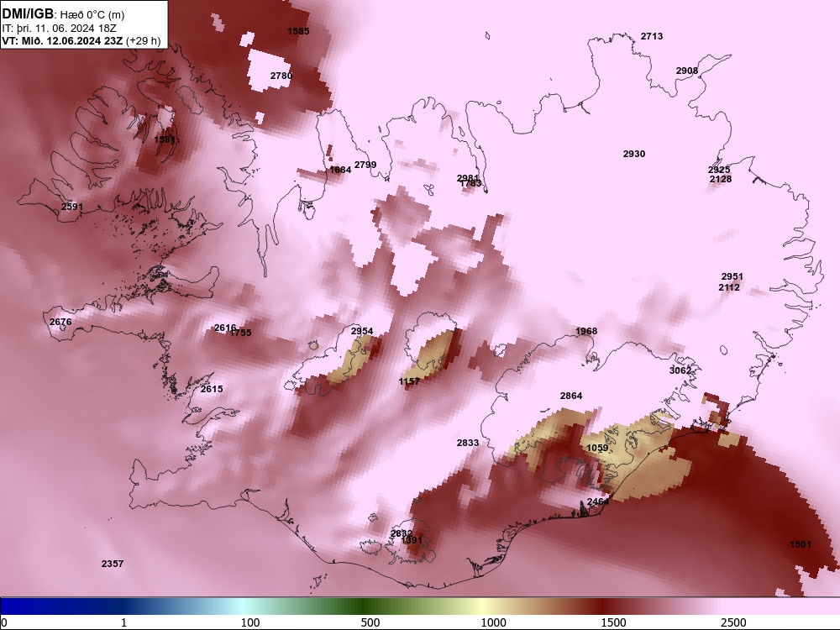
Task: Select the 1585 value label
Action: (298, 31)
